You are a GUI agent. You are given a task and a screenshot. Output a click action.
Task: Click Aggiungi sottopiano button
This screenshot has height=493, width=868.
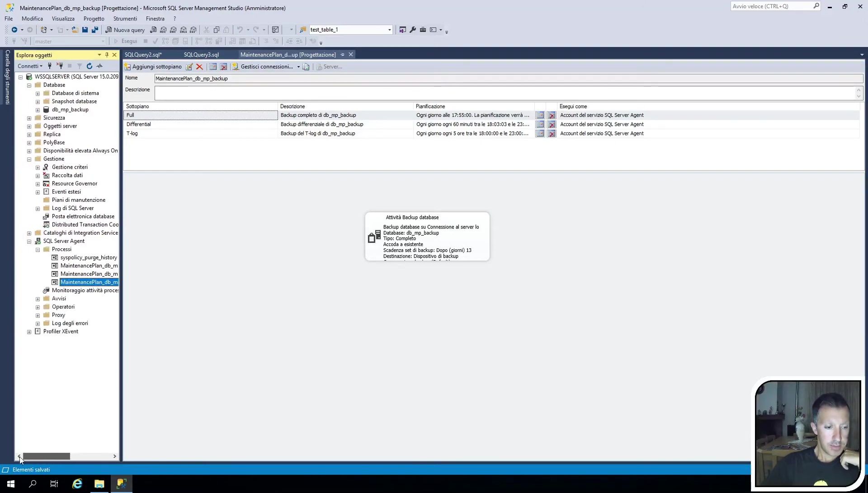click(x=153, y=67)
